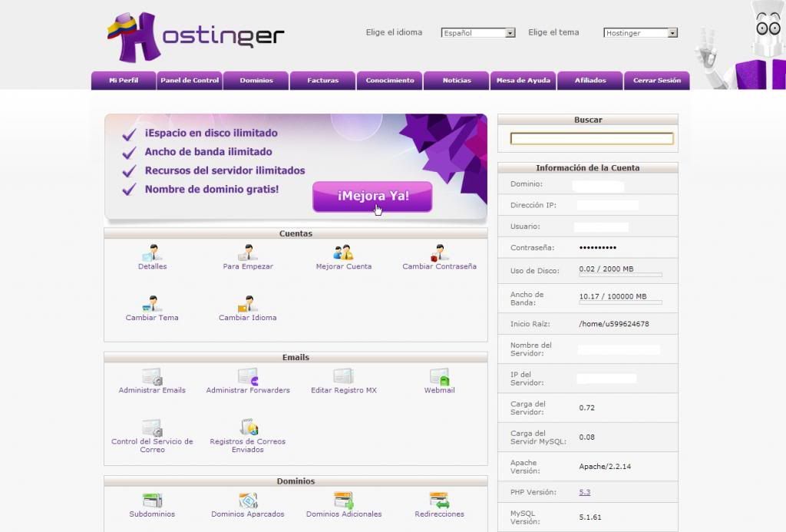This screenshot has height=532, width=786.
Task: Open the Redirecciones text link
Action: pos(439,514)
